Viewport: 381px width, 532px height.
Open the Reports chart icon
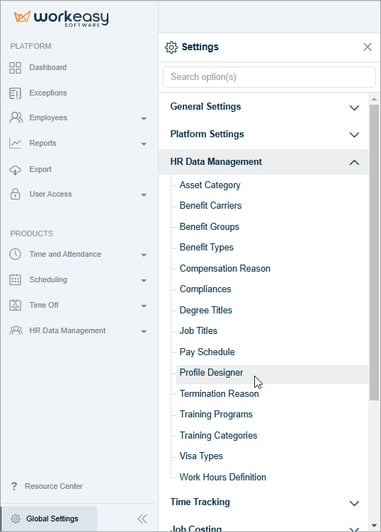click(x=15, y=143)
